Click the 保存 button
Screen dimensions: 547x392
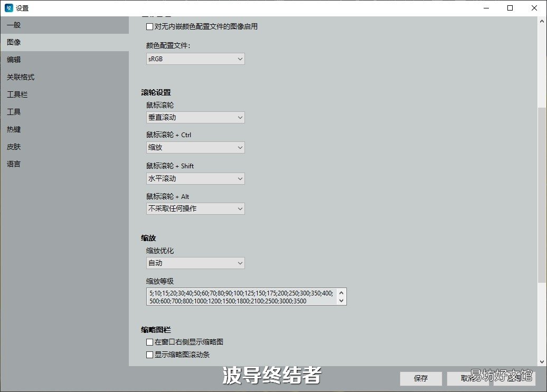click(x=421, y=378)
